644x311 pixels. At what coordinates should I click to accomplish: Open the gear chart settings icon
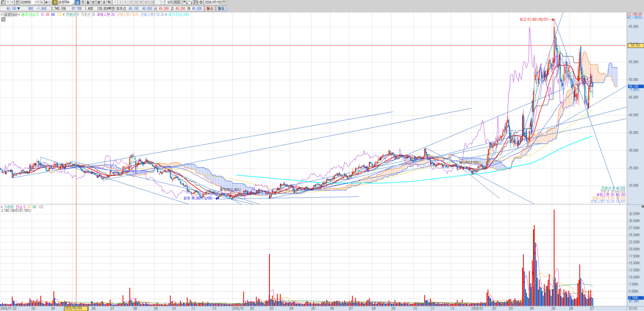coord(201,2)
